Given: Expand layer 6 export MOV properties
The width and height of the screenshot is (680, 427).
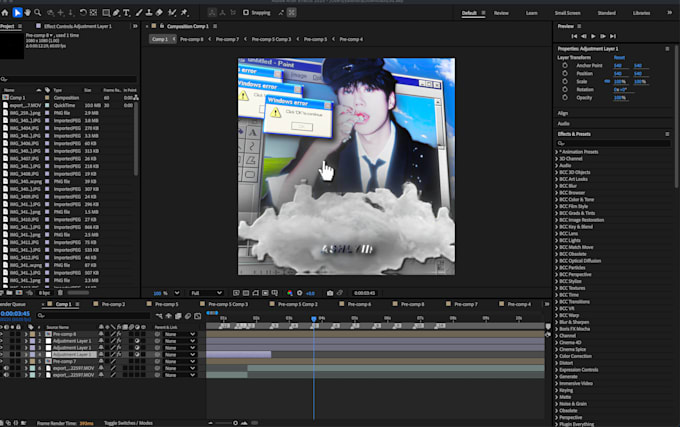Looking at the screenshot, I should (26, 368).
